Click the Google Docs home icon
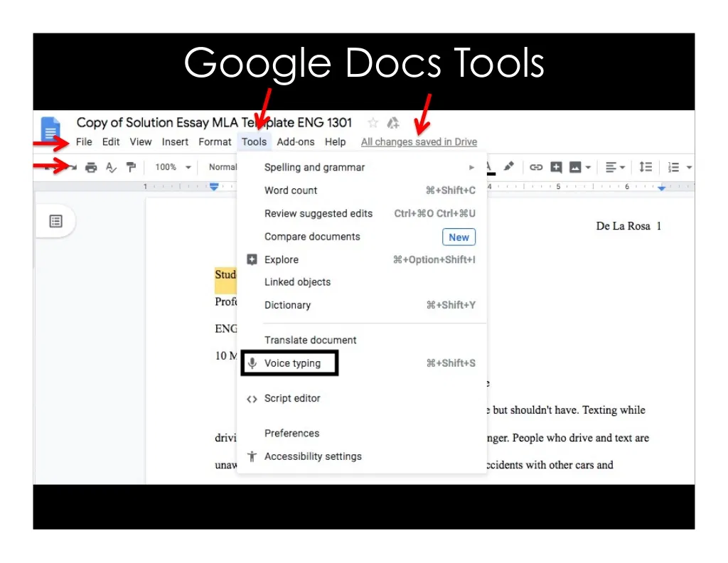Image resolution: width=728 pixels, height=563 pixels. (50, 131)
